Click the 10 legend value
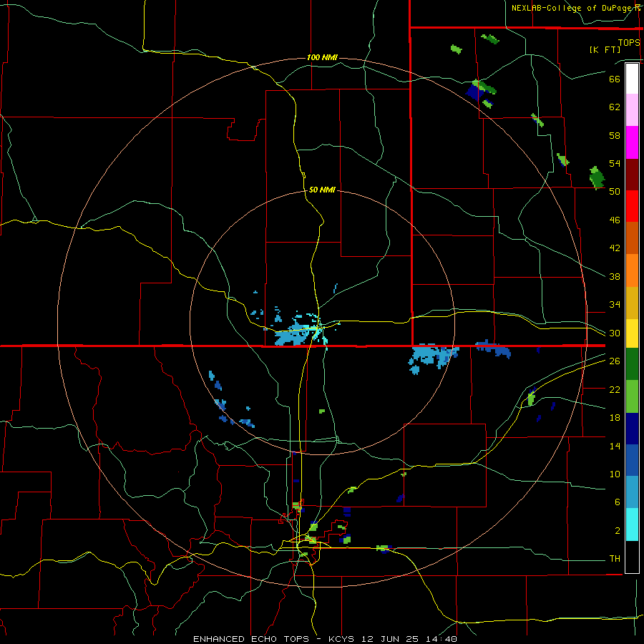The image size is (644, 644). pos(615,474)
